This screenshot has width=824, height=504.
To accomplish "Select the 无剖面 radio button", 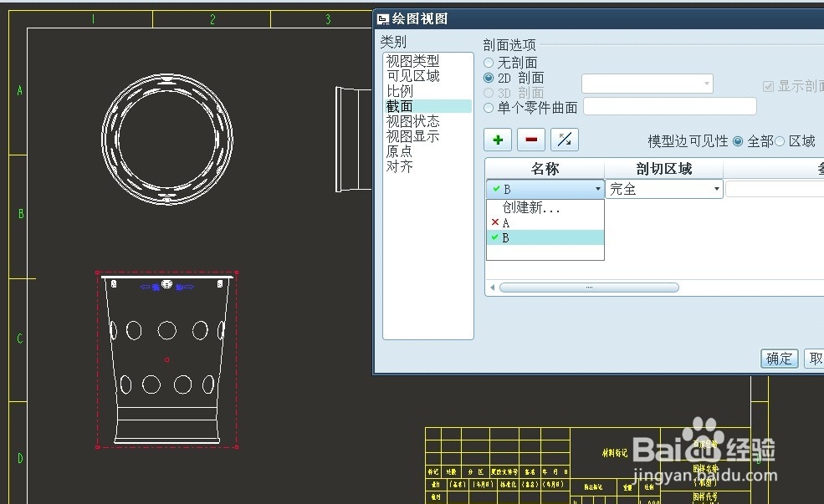I will (x=489, y=62).
